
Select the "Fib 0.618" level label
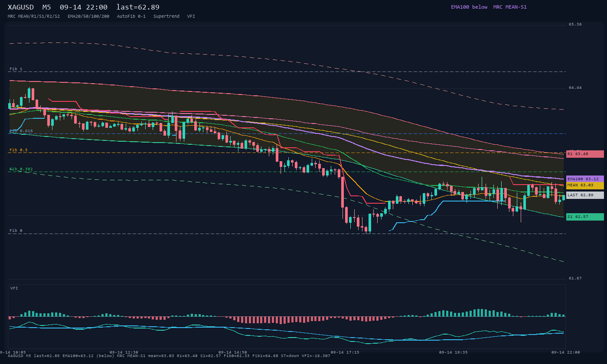[21, 131]
